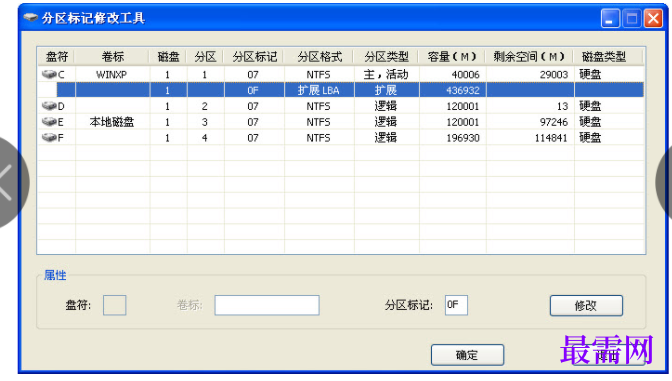Viewport: 672px width, 381px height.
Task: Click the C drive icon
Action: (x=49, y=74)
